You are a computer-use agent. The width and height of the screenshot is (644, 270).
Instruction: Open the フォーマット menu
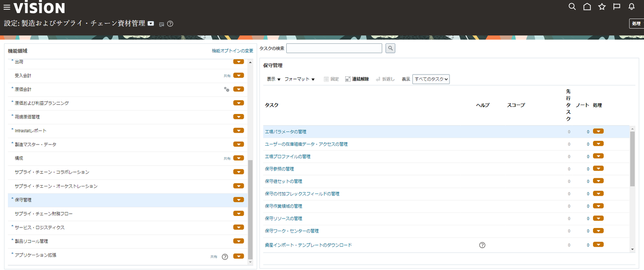[300, 79]
